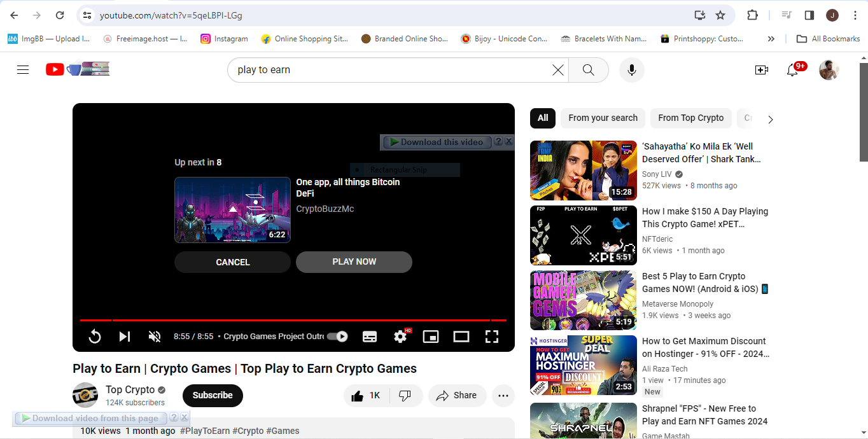Image resolution: width=868 pixels, height=439 pixels.
Task: Select From Top Crypto chip
Action: coord(690,118)
